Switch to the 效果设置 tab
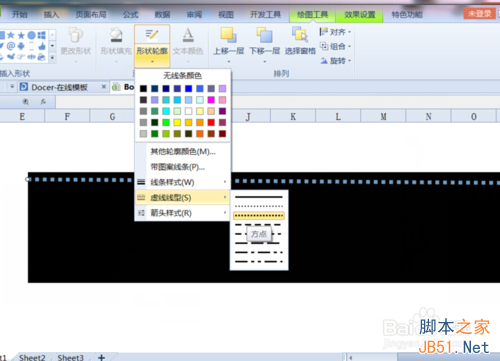The width and height of the screenshot is (500, 361). coord(360,15)
